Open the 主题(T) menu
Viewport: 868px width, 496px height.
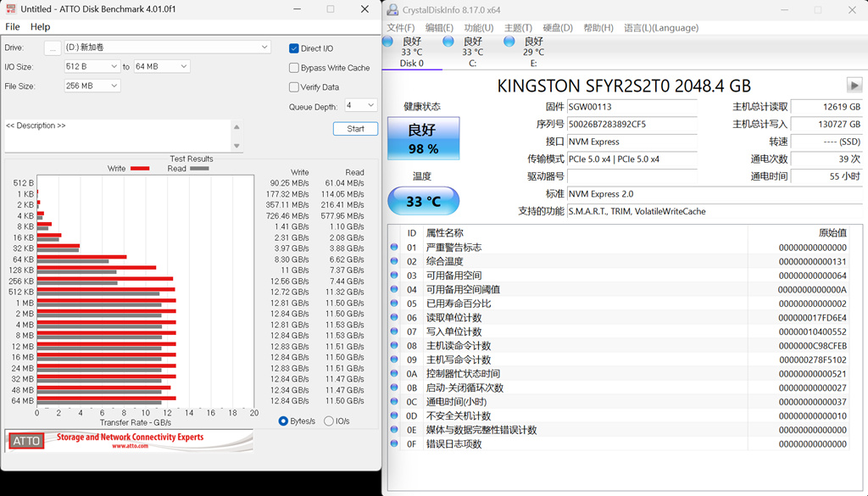click(x=518, y=28)
